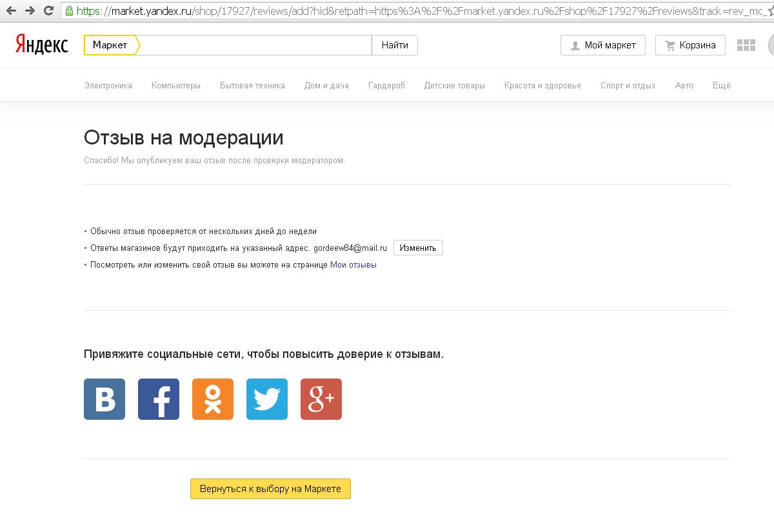Click the browser forward arrow
Viewport: 774px width, 532px height.
pos(30,10)
